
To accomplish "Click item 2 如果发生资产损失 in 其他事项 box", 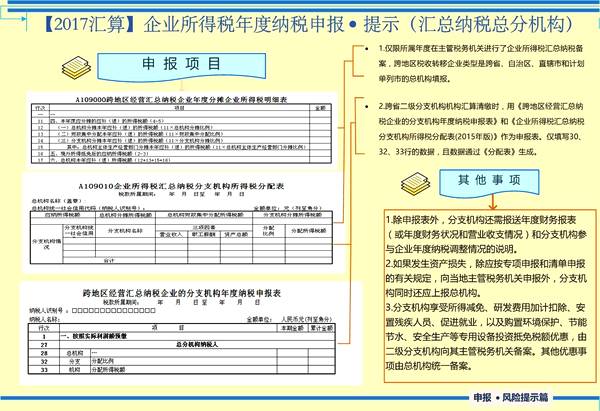I will (486, 278).
